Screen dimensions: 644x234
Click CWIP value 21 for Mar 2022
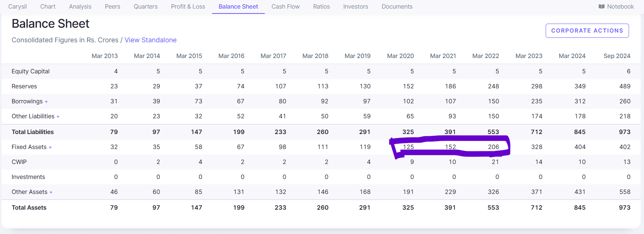click(x=495, y=162)
